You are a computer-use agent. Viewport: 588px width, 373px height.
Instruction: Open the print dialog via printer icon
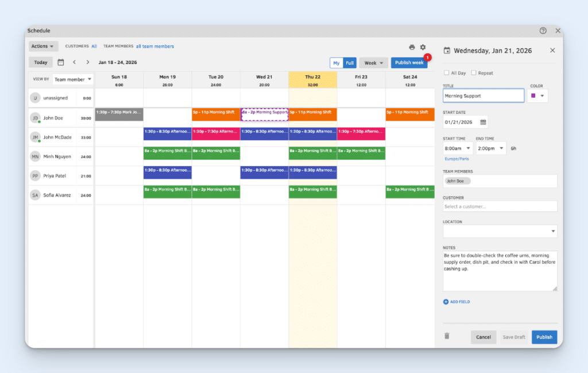pos(412,46)
